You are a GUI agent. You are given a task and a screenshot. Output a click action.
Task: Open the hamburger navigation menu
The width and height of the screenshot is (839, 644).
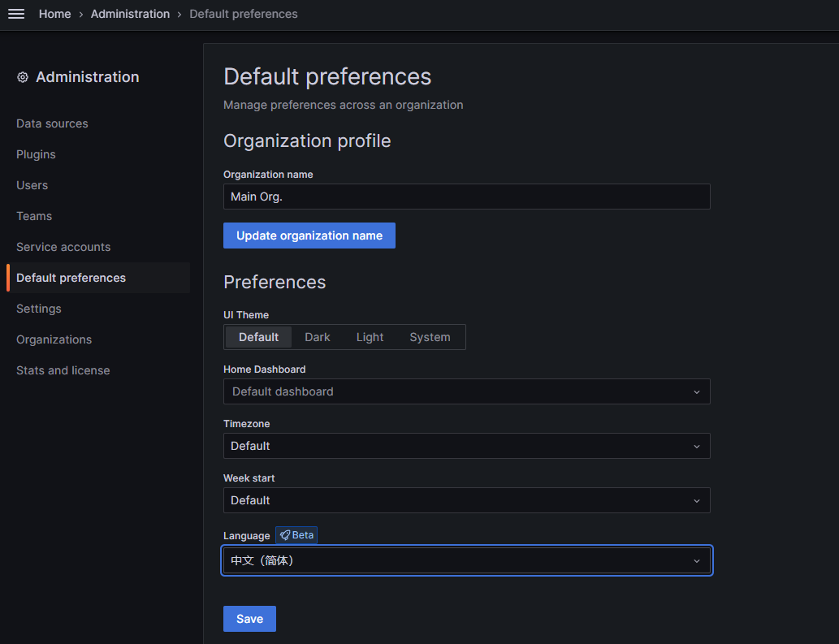[16, 14]
